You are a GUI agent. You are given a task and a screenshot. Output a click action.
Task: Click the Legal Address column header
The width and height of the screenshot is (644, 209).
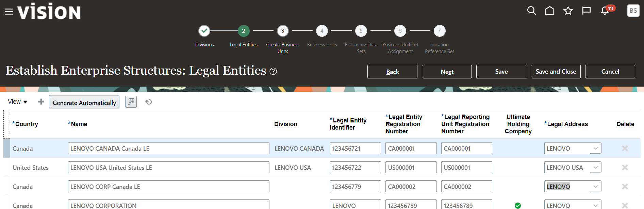point(566,124)
